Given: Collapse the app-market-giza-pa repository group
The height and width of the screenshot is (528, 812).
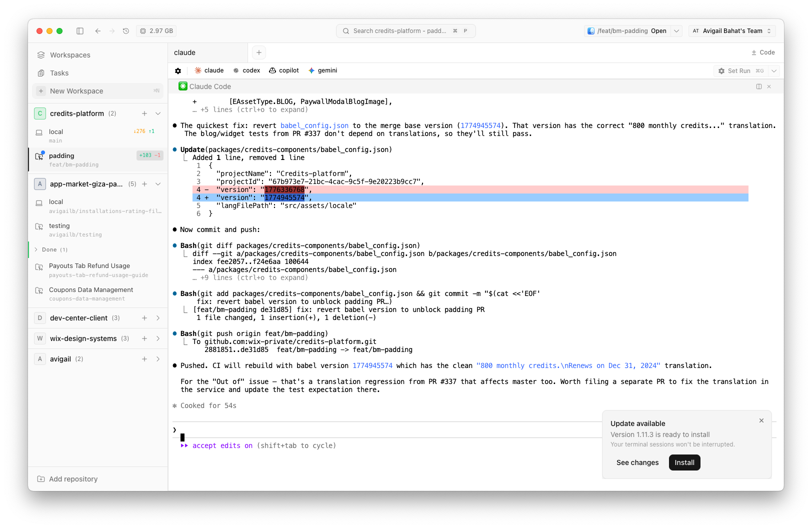Looking at the screenshot, I should (x=158, y=184).
